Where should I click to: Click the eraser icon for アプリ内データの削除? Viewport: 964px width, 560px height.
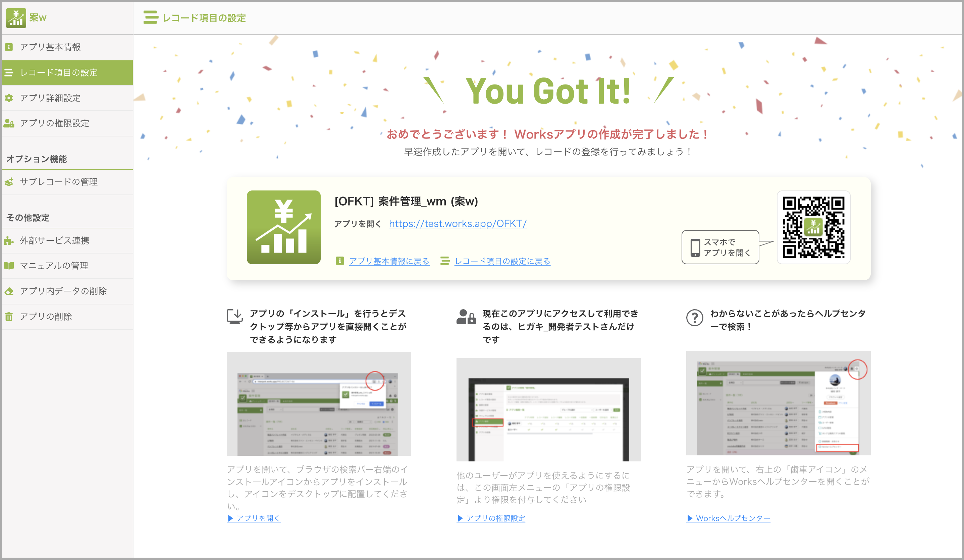coord(9,291)
